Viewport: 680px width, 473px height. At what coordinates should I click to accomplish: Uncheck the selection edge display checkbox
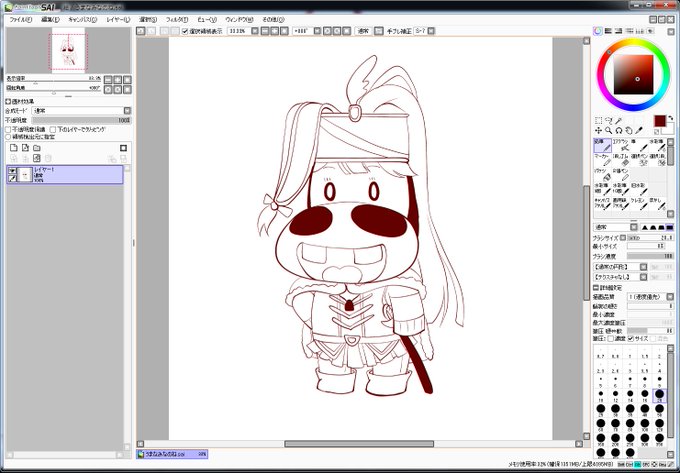pyautogui.click(x=185, y=31)
